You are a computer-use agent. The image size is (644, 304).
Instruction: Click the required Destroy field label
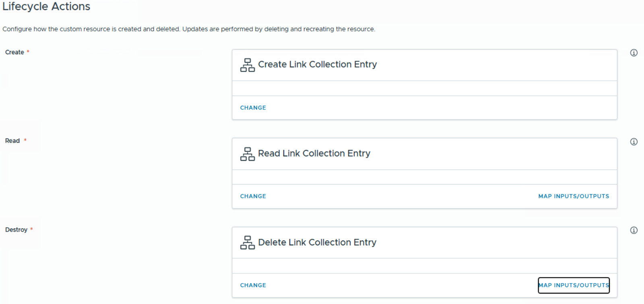coord(17,230)
